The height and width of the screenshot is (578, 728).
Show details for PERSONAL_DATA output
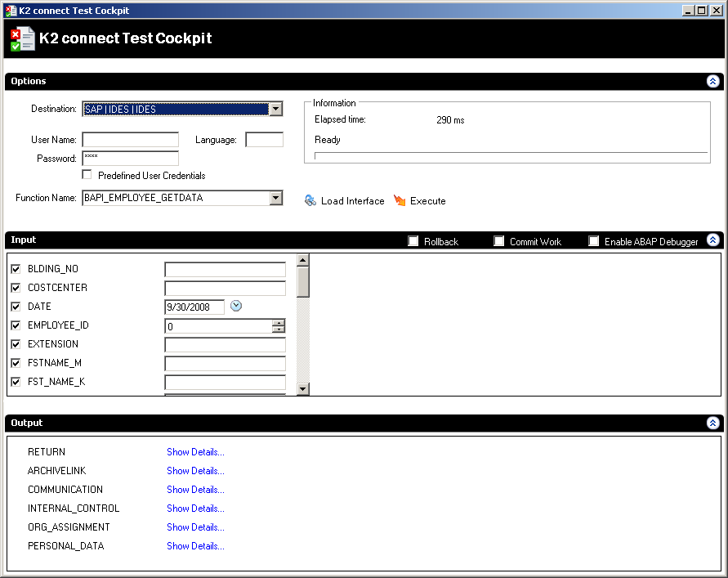(x=195, y=546)
